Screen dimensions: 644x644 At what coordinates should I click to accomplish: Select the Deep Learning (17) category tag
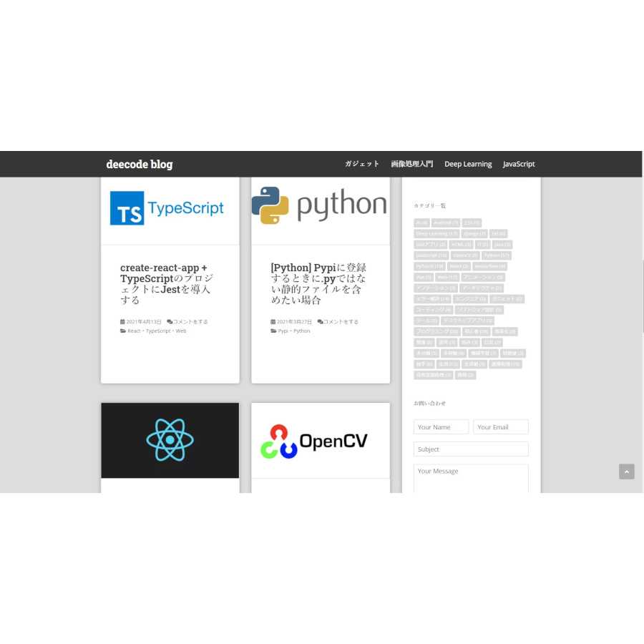point(436,234)
